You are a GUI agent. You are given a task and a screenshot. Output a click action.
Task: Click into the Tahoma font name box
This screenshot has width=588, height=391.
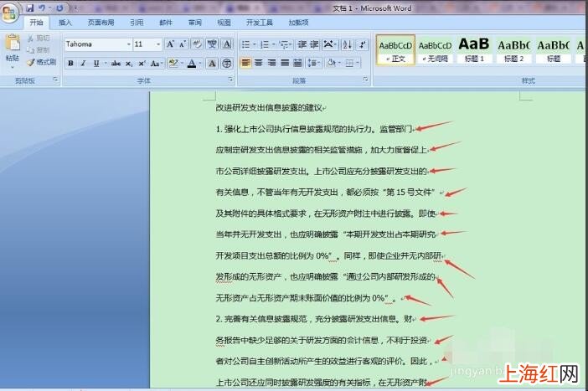[x=95, y=44]
